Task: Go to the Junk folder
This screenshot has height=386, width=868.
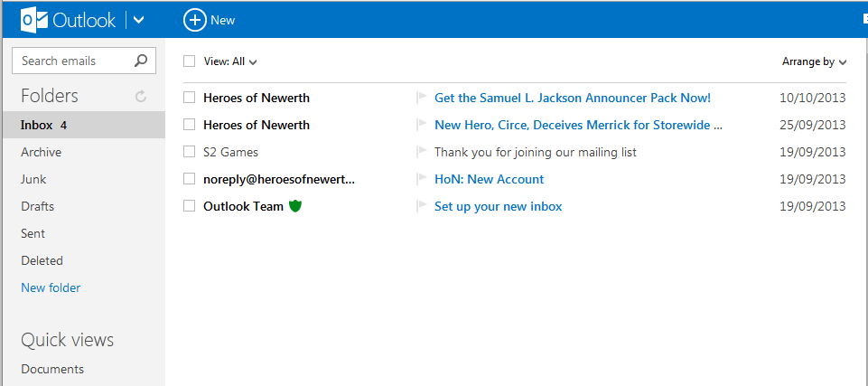Action: pos(33,179)
